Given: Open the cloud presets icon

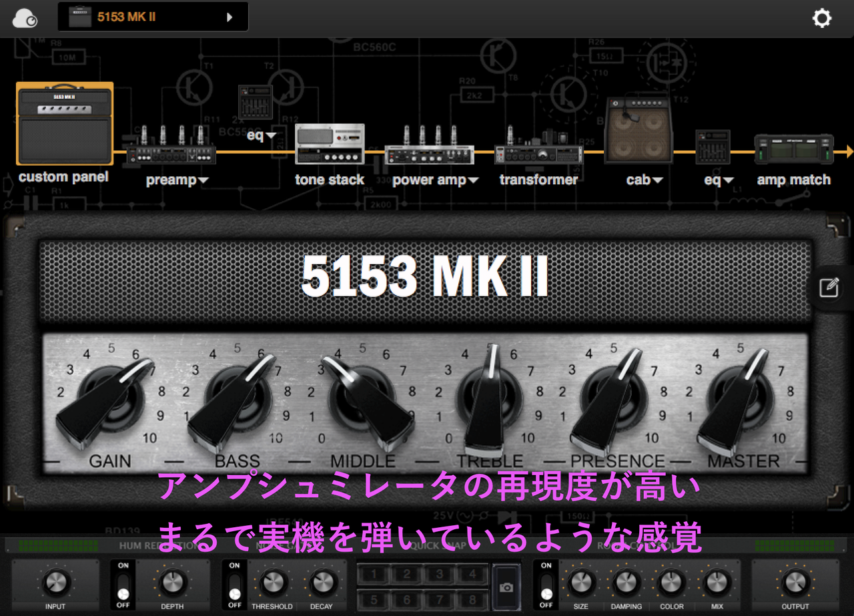Looking at the screenshot, I should pos(25,18).
